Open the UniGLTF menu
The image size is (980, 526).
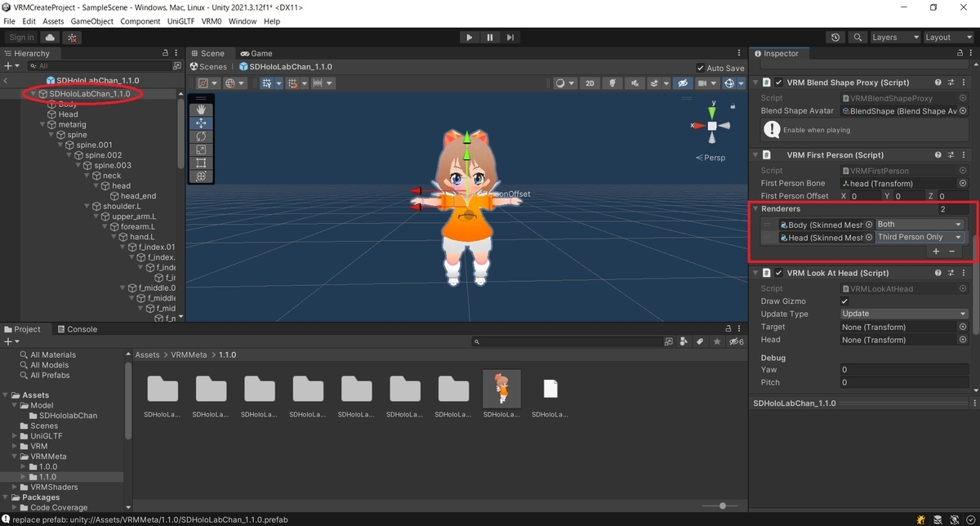(181, 21)
